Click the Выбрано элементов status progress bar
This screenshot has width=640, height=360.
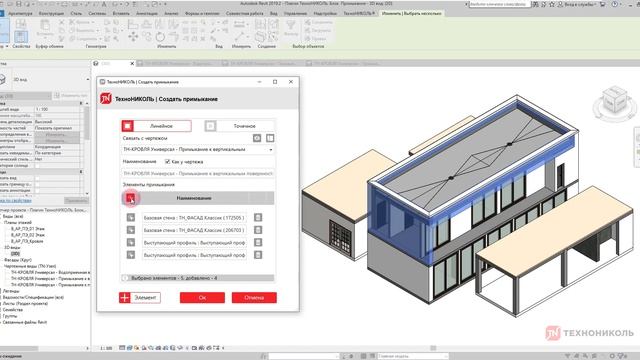(x=198, y=278)
